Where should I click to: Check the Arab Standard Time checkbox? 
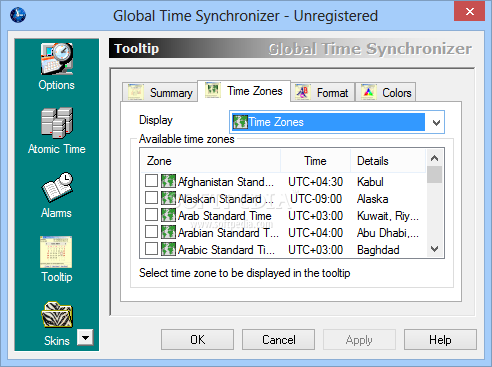(x=151, y=215)
